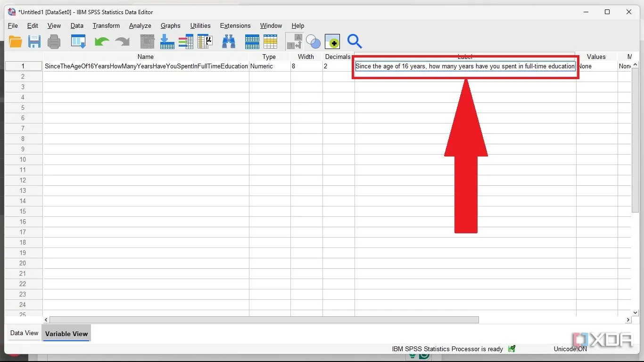Viewport: 644px width, 362px height.
Task: Click the Open data document folder icon
Action: coord(15,41)
